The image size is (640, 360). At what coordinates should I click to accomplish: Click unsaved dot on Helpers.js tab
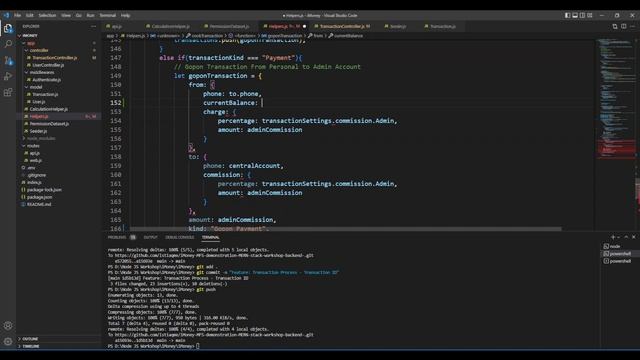click(x=304, y=26)
